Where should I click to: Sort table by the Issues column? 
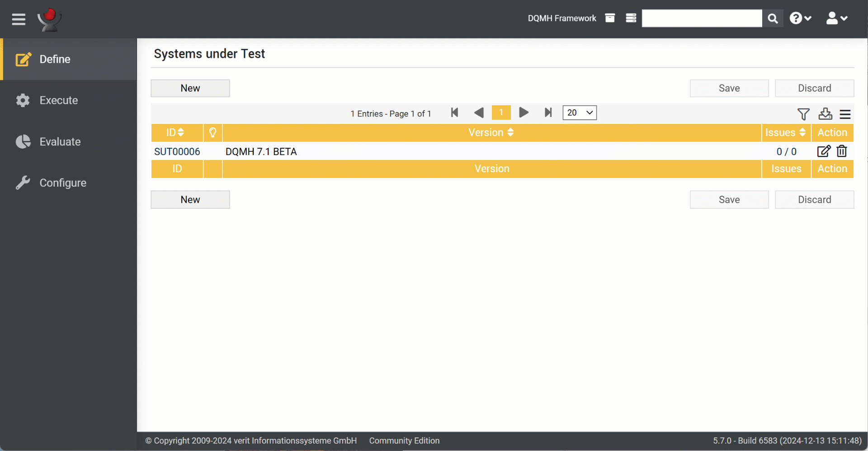pyautogui.click(x=785, y=132)
